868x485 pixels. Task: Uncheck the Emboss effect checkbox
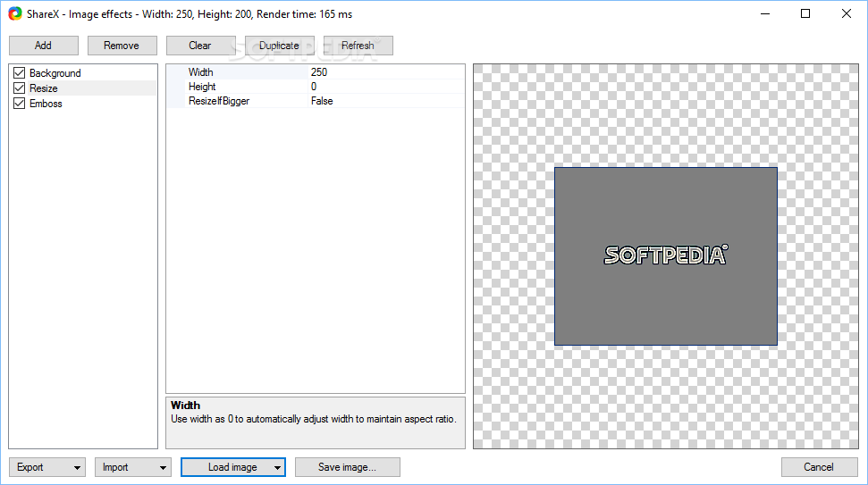[x=20, y=104]
